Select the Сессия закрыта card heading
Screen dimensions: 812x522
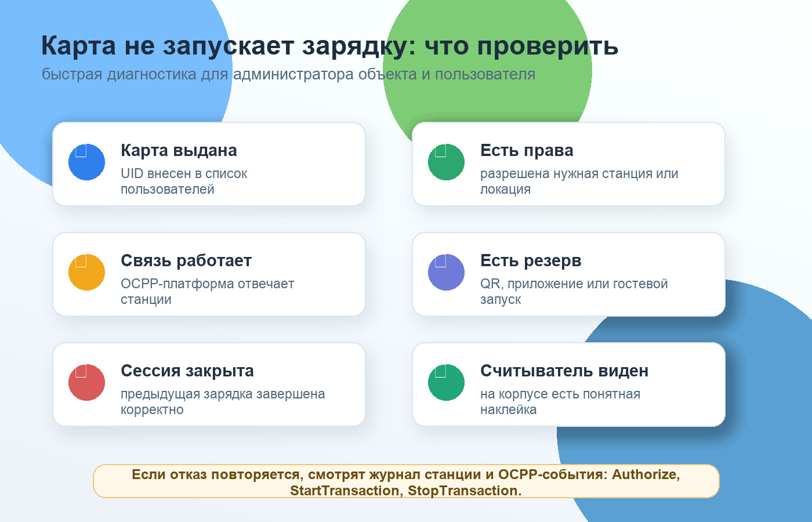tap(187, 371)
